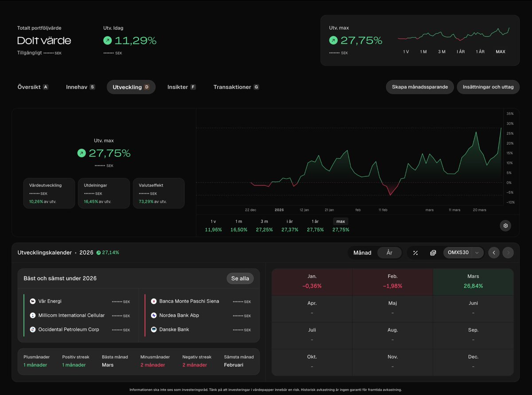Go to next calendar year
Screen dimensions: 532x395
point(508,253)
